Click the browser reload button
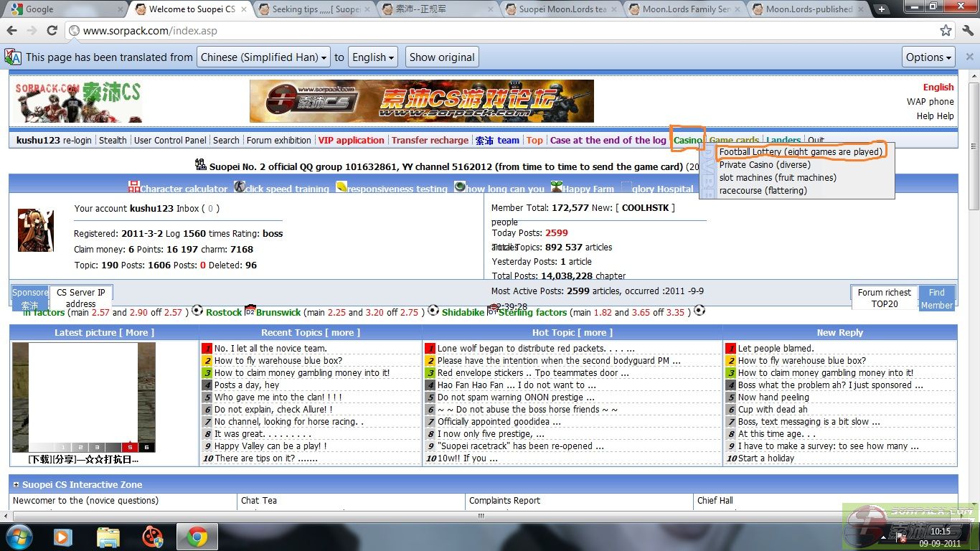 (x=52, y=31)
